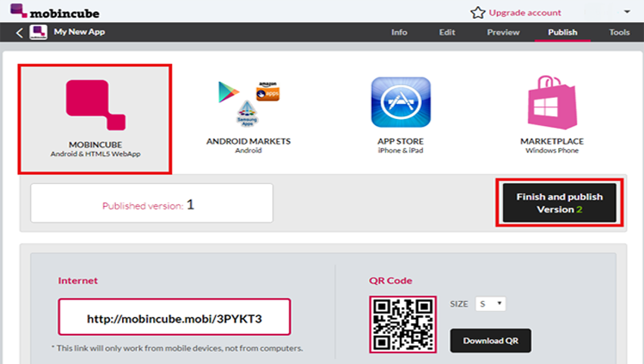This screenshot has width=644, height=364.
Task: Follow the Upgrade account link
Action: pyautogui.click(x=525, y=13)
